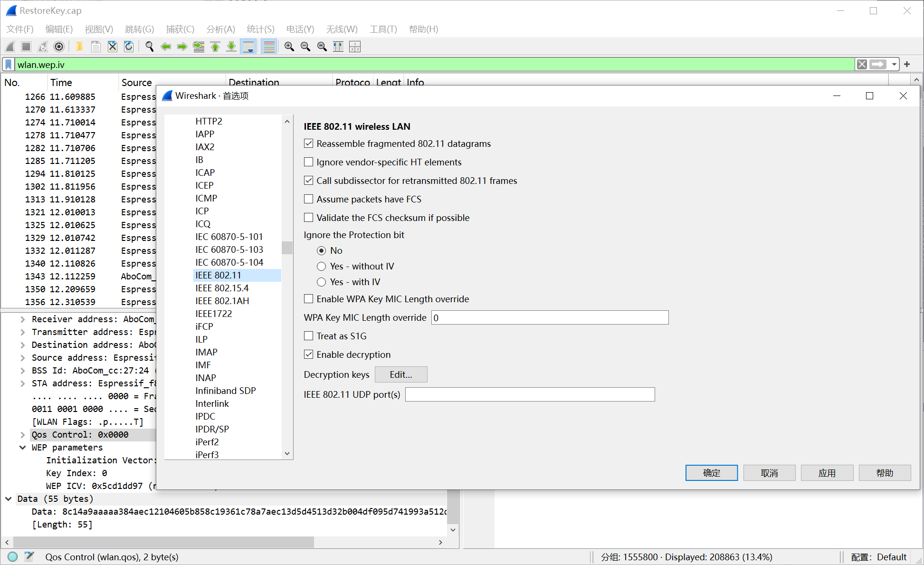924x565 pixels.
Task: Click the resize columns icon
Action: (338, 47)
